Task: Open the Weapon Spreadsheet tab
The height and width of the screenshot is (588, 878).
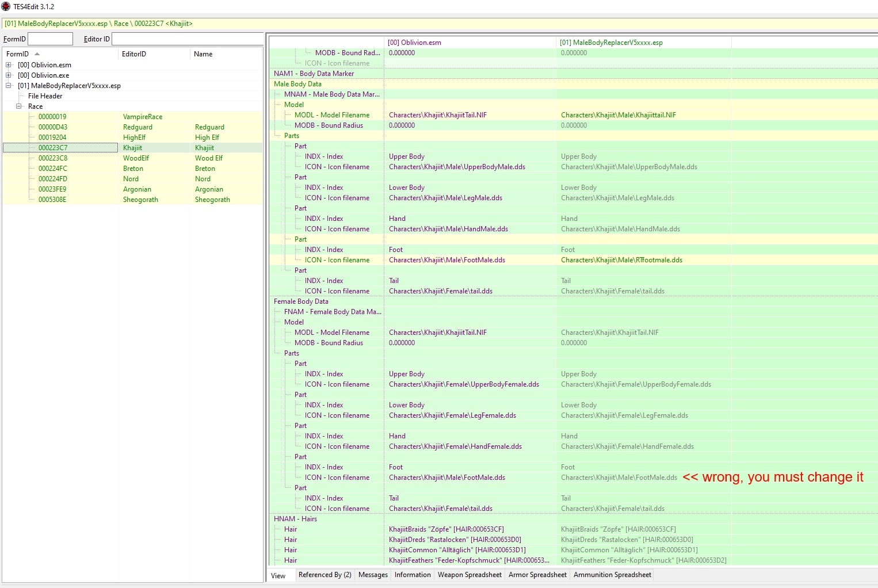Action: click(x=469, y=575)
